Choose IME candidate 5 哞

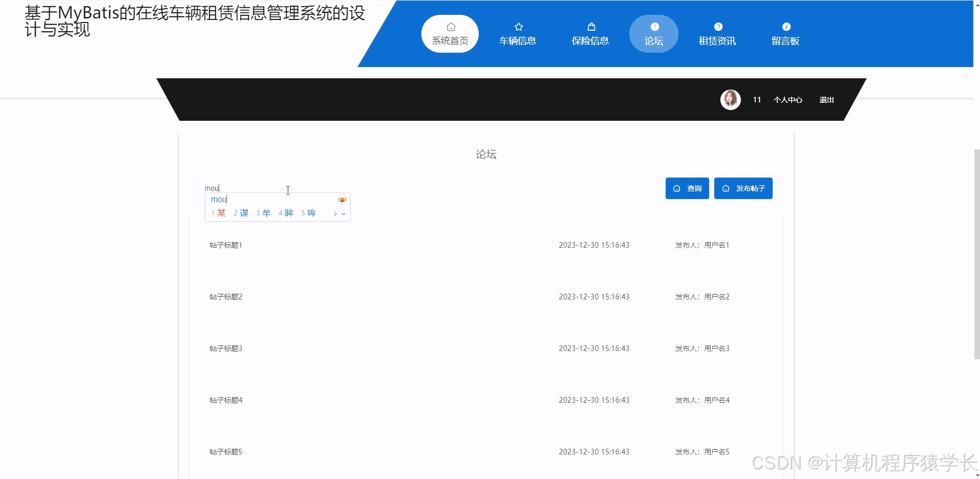click(x=309, y=213)
